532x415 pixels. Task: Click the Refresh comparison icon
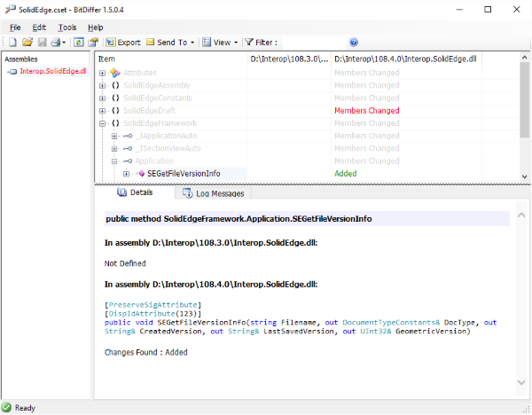click(79, 43)
